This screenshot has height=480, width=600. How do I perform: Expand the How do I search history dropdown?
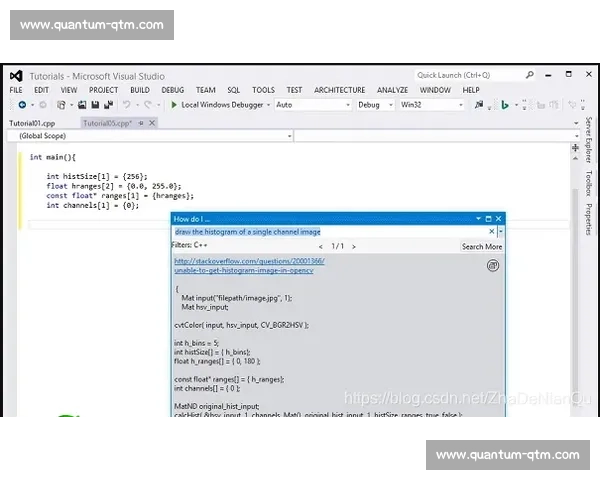pos(501,231)
